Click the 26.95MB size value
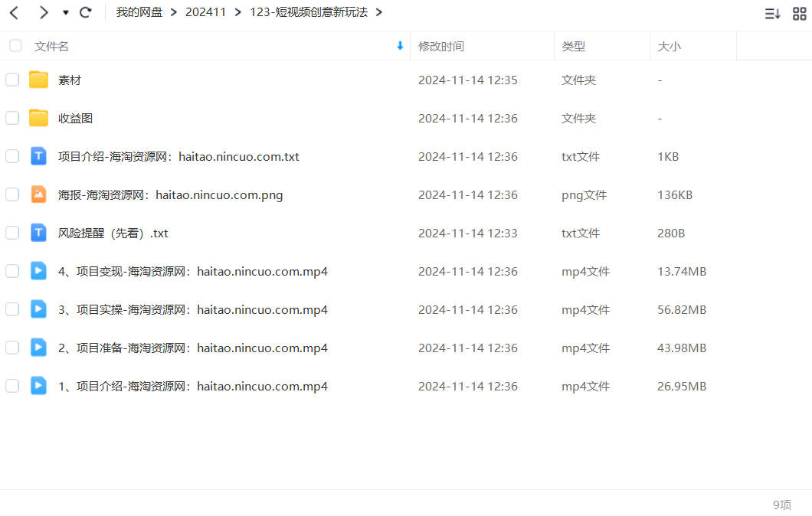 [682, 387]
